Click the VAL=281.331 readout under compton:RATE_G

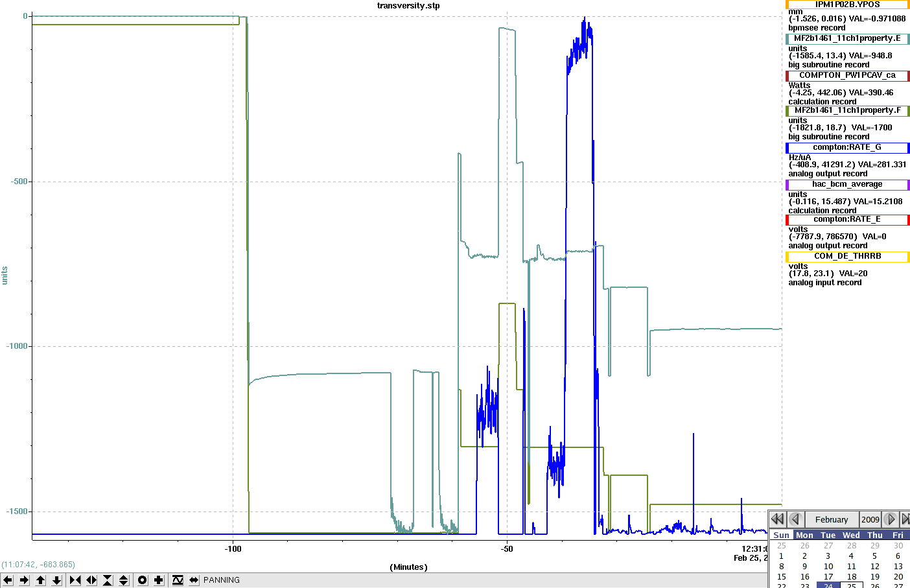[x=882, y=165]
